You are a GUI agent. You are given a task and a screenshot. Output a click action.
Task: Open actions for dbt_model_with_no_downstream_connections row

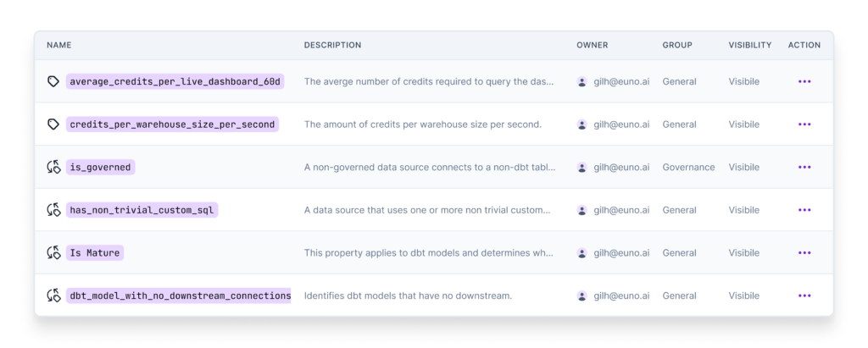tap(804, 296)
